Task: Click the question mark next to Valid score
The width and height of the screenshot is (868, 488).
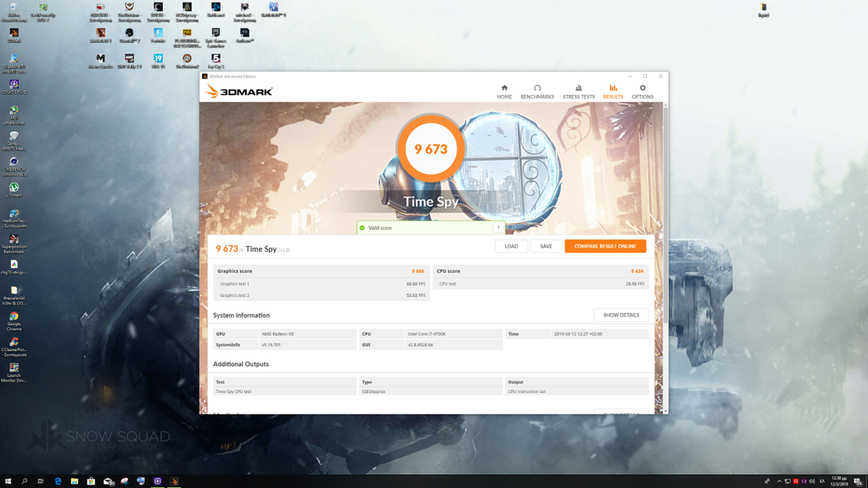Action: (x=498, y=228)
